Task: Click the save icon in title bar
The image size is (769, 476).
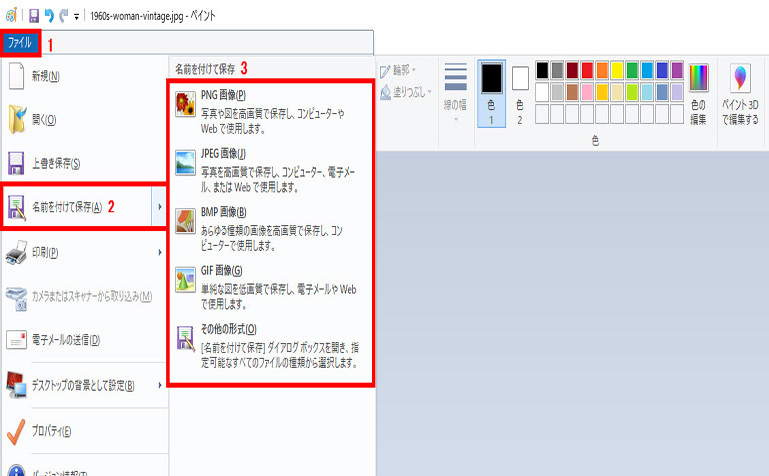Action: pyautogui.click(x=33, y=16)
